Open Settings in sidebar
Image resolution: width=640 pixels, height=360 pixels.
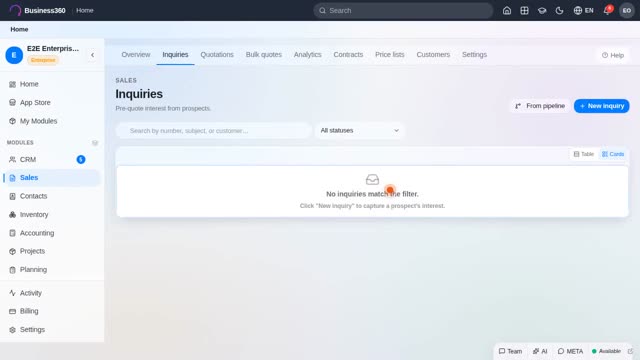[52, 329]
